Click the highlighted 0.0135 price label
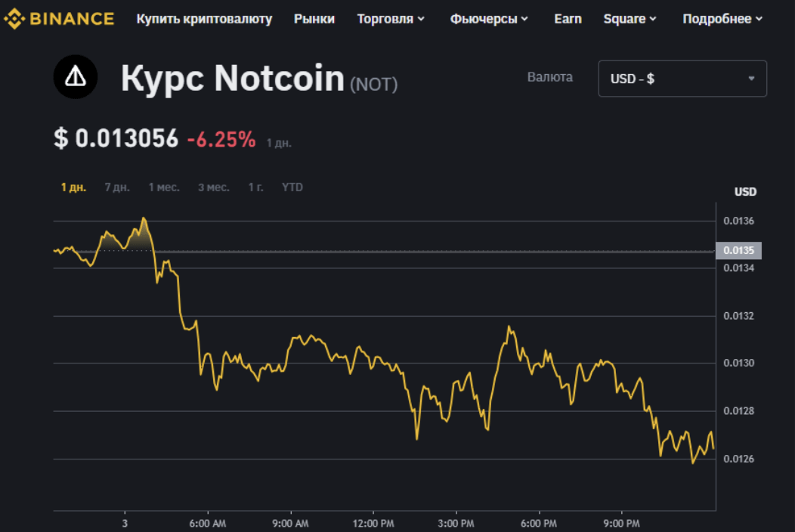Viewport: 795px width, 532px height. pos(738,251)
